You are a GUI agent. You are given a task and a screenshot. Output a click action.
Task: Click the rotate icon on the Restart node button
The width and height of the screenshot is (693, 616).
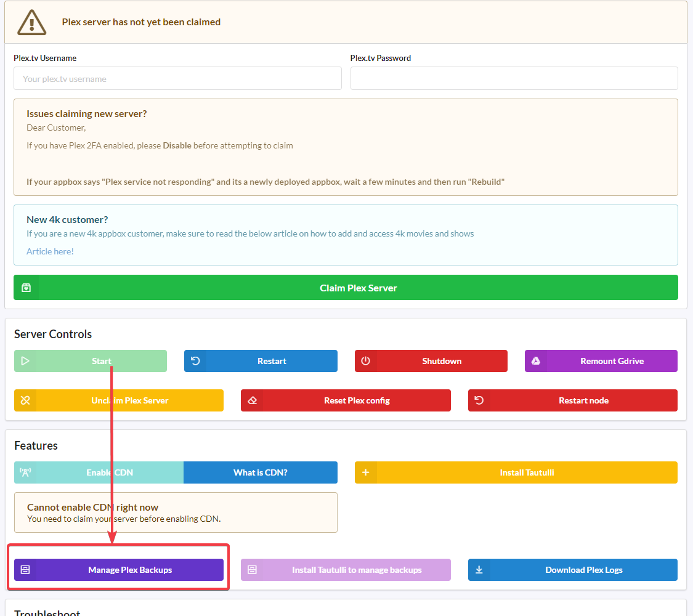(479, 400)
